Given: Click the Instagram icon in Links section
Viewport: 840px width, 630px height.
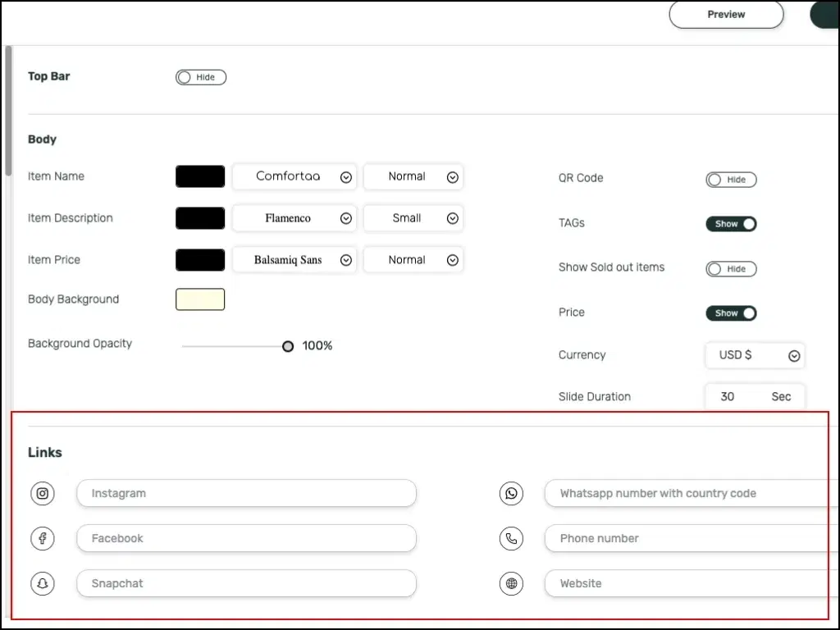Looking at the screenshot, I should click(x=42, y=493).
